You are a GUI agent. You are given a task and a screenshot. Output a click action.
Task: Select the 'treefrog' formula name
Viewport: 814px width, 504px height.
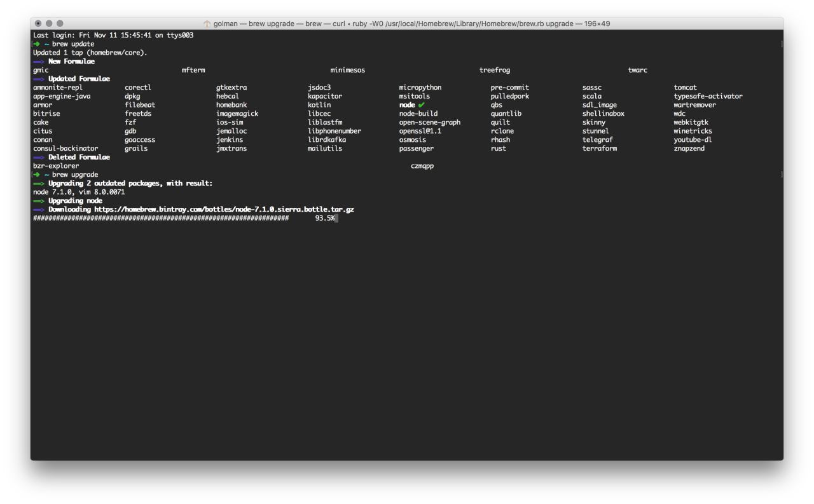tap(495, 70)
